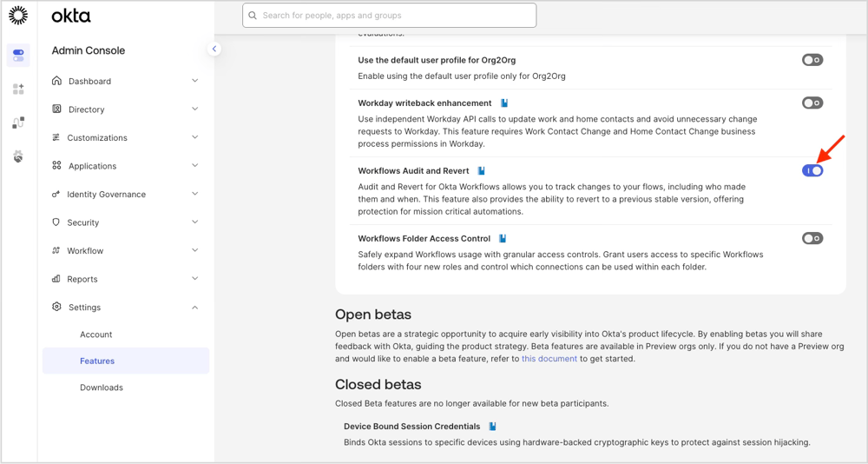Click the okta wordmark
This screenshot has height=464, width=868.
click(x=71, y=17)
